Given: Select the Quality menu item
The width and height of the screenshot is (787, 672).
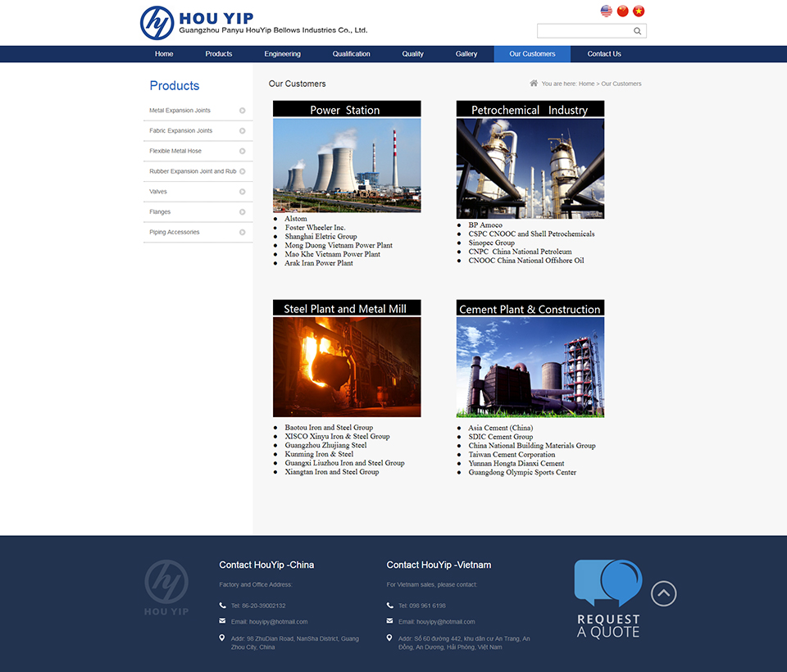Looking at the screenshot, I should [412, 54].
